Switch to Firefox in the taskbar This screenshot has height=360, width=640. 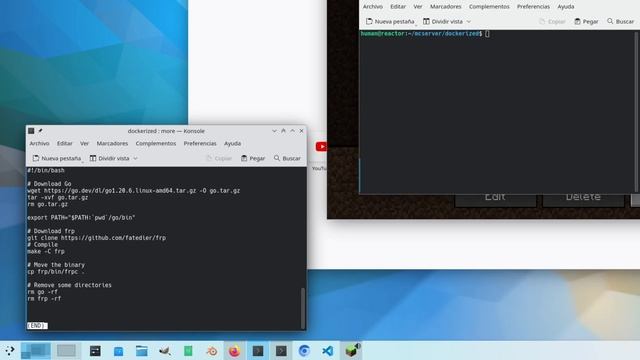[234, 351]
